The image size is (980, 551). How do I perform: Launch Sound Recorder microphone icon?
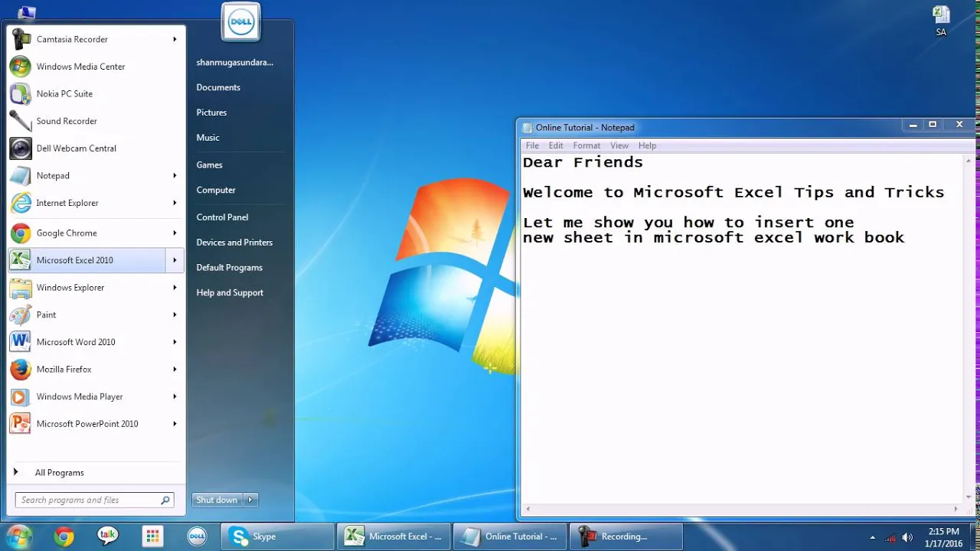click(x=21, y=121)
